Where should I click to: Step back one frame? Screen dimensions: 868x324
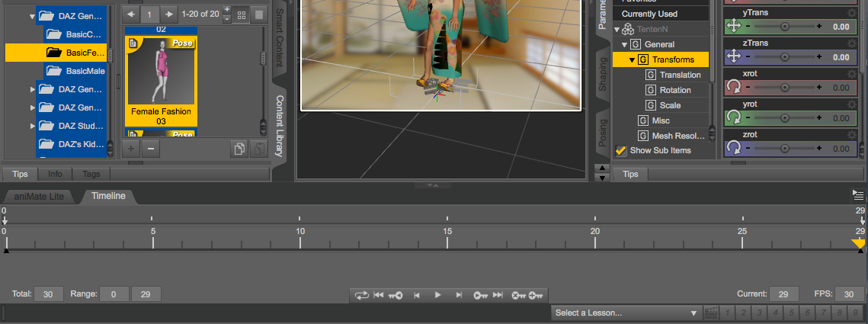coord(416,295)
